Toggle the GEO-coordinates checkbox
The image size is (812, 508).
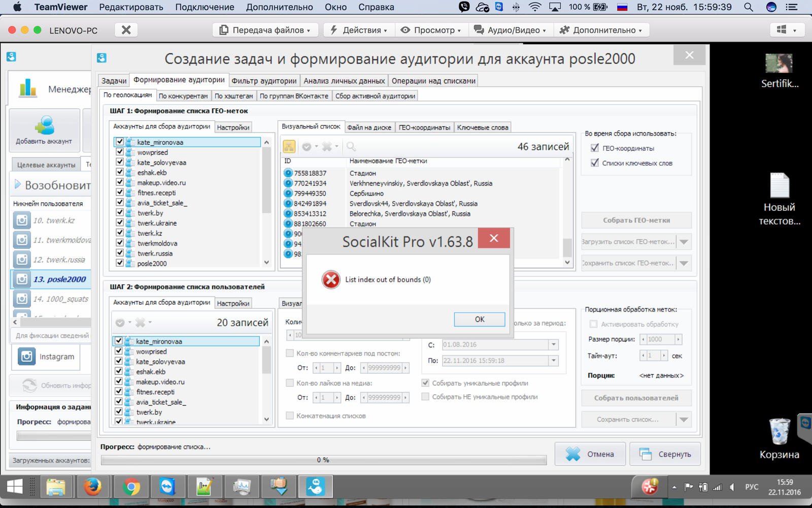[x=595, y=148]
